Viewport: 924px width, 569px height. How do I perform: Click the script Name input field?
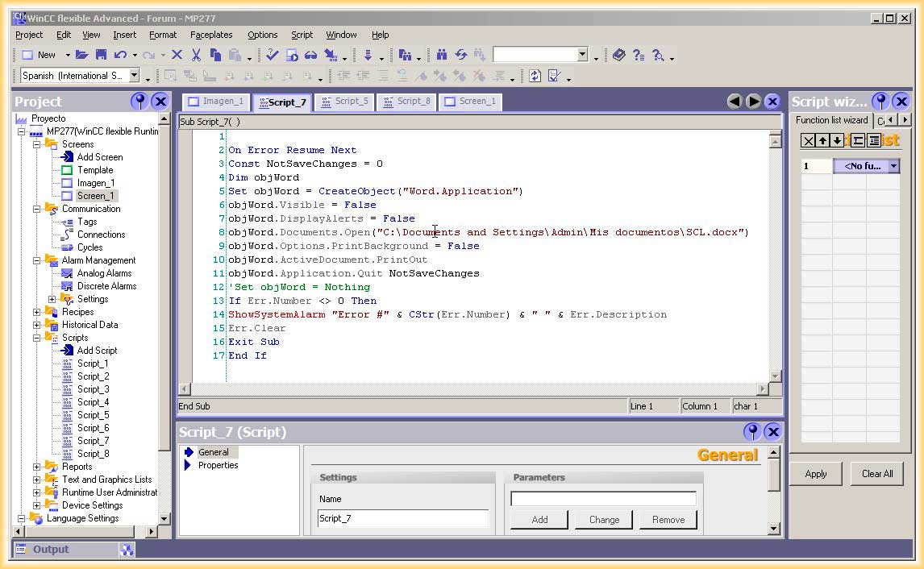tap(403, 518)
